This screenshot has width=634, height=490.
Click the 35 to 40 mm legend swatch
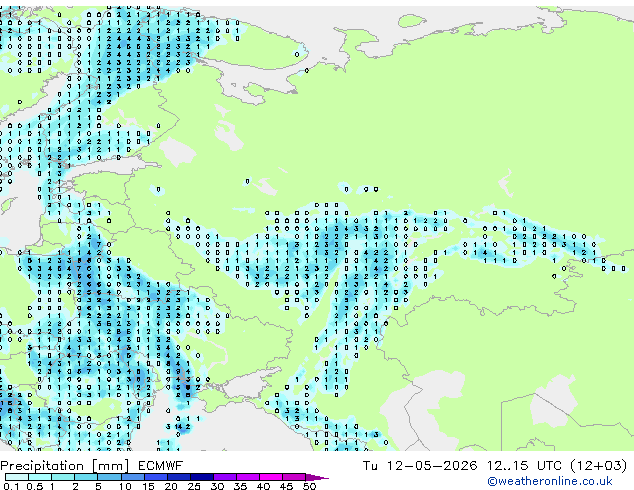(247, 477)
